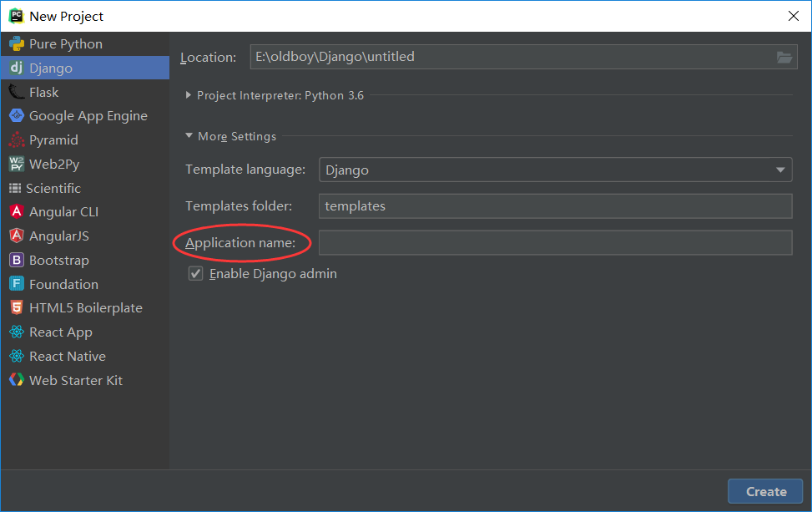
Task: Select the Pyramid project icon
Action: 17,140
